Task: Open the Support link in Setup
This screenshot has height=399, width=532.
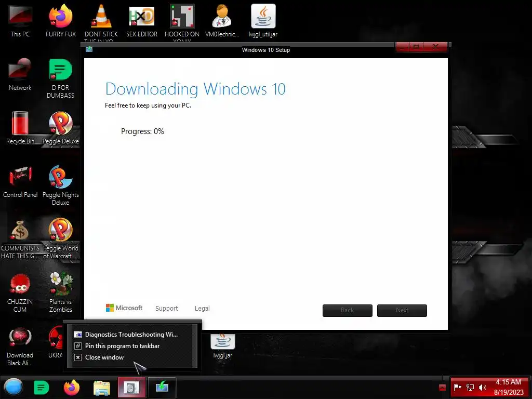Action: (167, 309)
